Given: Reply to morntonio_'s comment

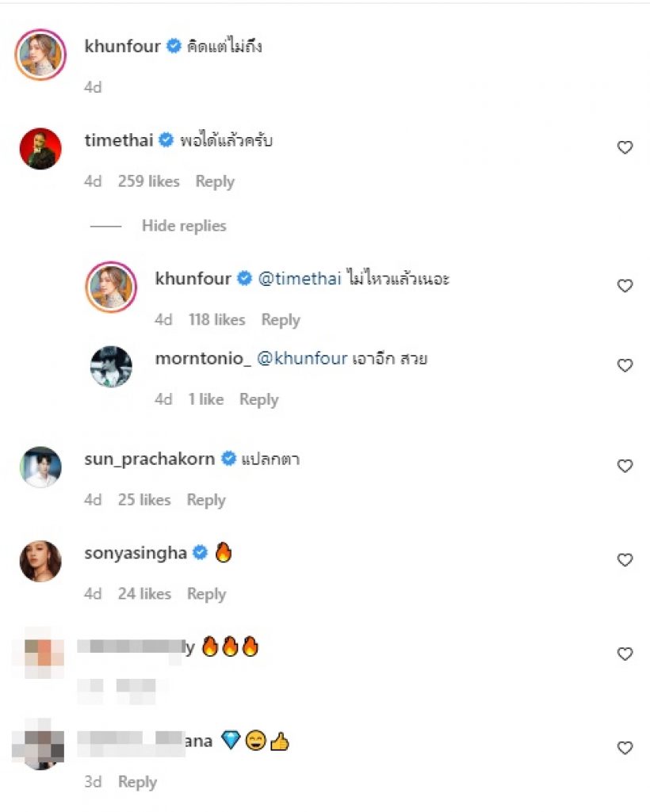Looking at the screenshot, I should (258, 399).
